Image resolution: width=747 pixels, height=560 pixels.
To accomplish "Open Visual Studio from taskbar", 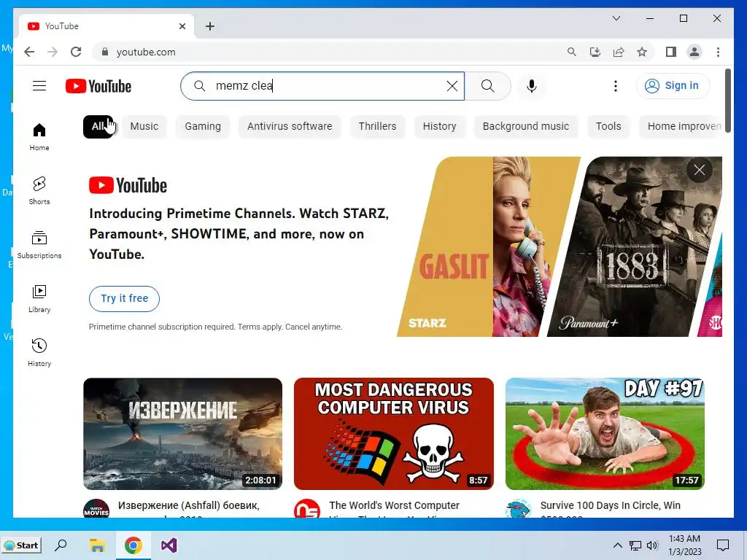I will (x=169, y=545).
